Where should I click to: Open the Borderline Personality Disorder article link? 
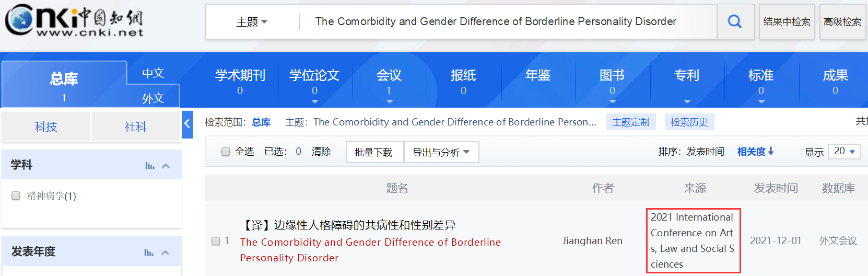click(x=370, y=250)
